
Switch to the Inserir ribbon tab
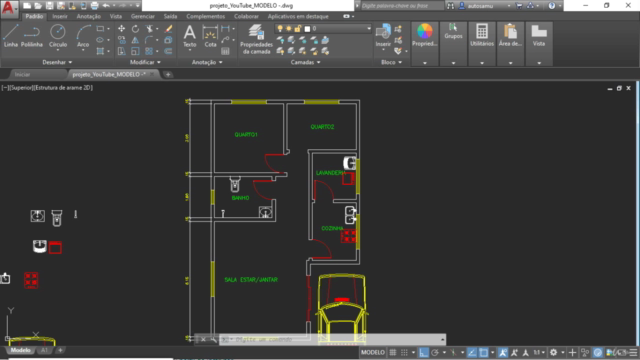[x=60, y=16]
